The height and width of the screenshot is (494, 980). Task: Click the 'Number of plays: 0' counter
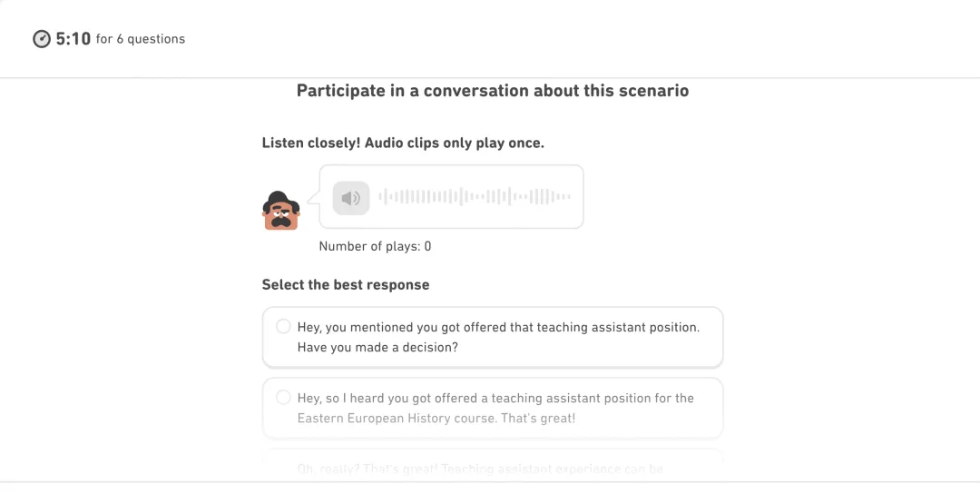[375, 246]
